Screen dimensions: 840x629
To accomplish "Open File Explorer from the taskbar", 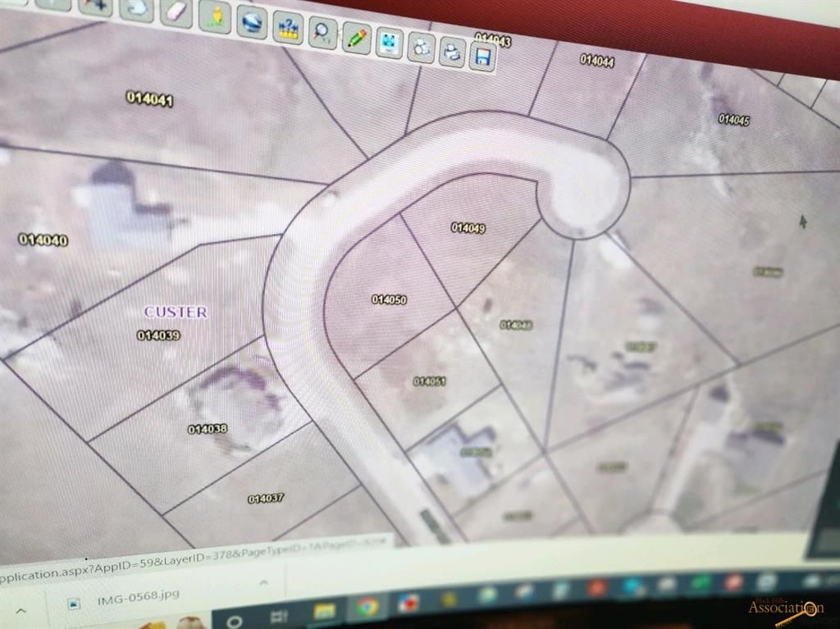I will [x=325, y=611].
